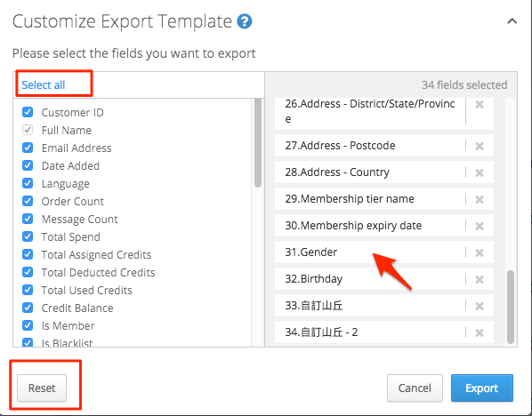Remove 28.Address - Country field

click(480, 173)
